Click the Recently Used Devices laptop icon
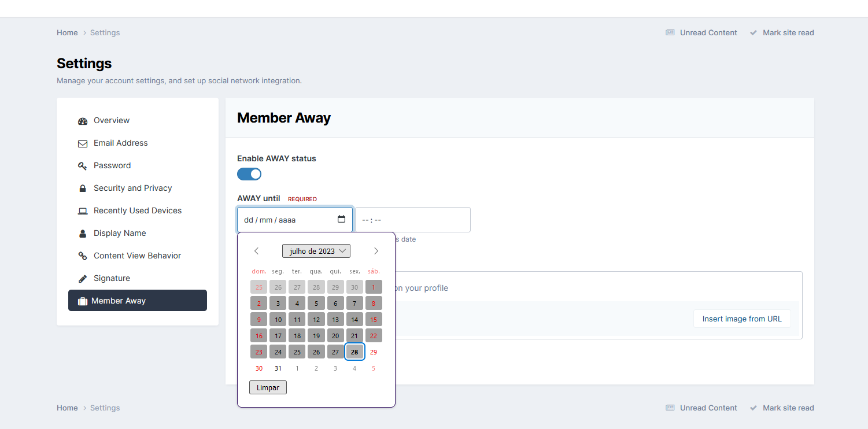The image size is (868, 429). (82, 211)
